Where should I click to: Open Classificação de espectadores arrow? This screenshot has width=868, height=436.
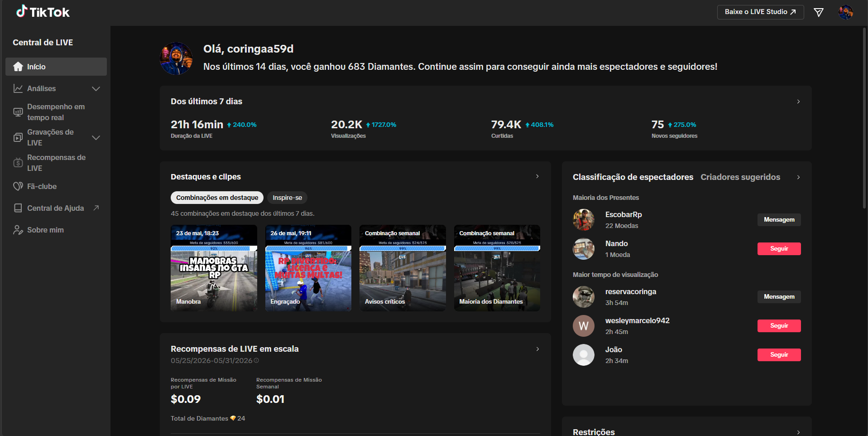(x=798, y=177)
